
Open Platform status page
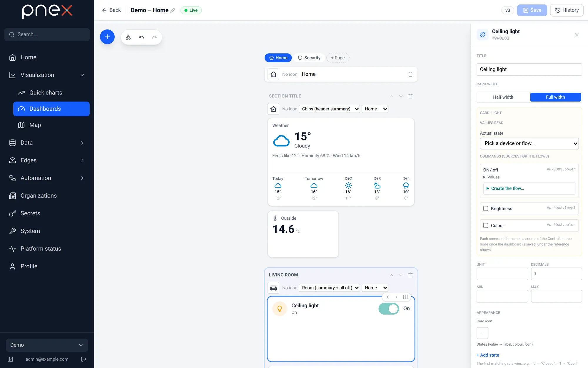(47, 249)
